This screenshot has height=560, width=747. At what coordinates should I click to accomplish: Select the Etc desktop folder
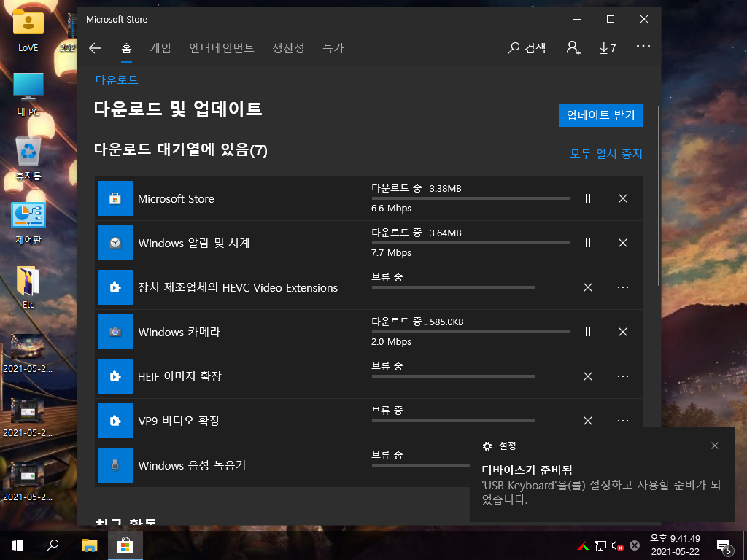click(28, 287)
